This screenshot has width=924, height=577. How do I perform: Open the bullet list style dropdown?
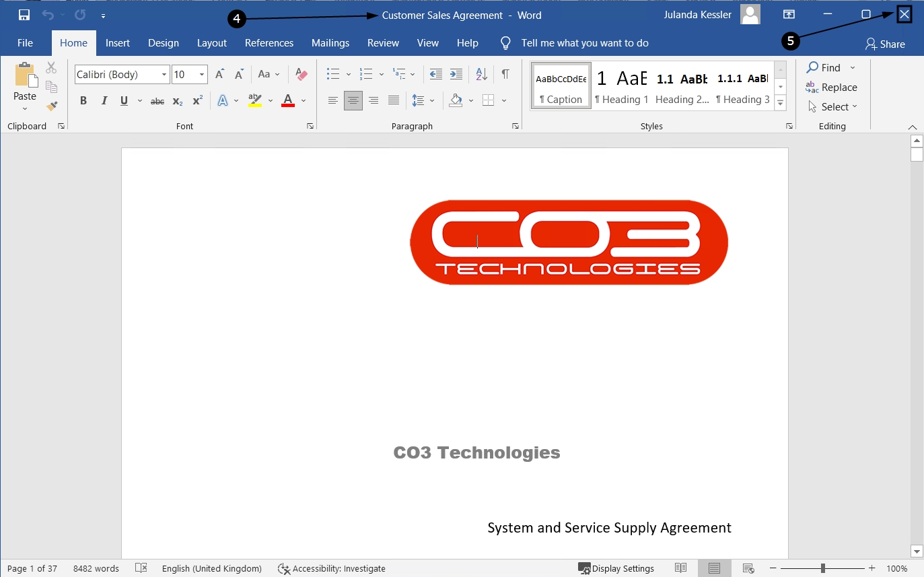(x=349, y=75)
